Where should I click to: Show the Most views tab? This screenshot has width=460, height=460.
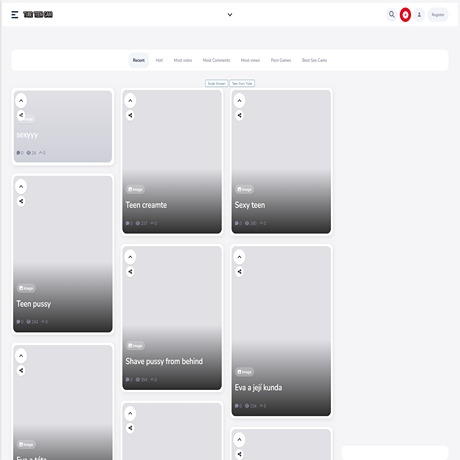point(250,60)
